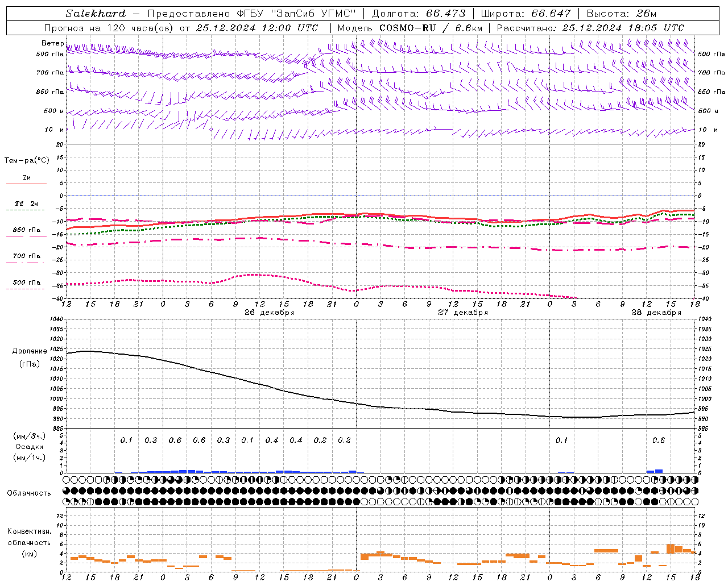Select the 'Долгота: 66.473' value
Viewport: 728px width, 582px height.
coord(419,14)
